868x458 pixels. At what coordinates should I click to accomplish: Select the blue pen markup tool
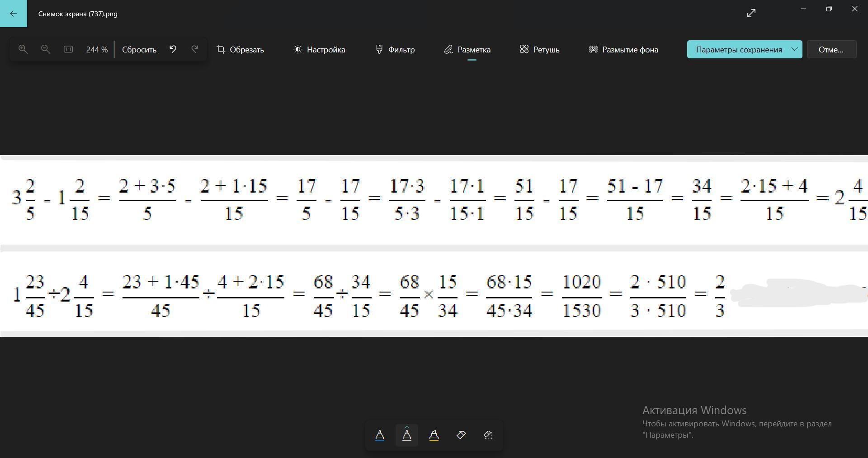coord(380,435)
